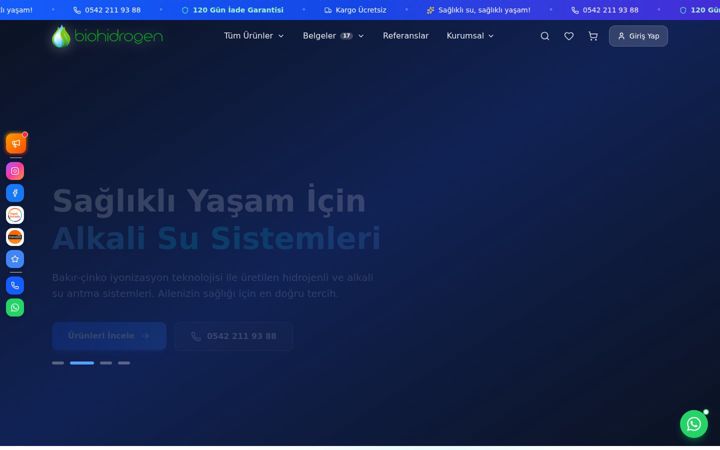Image resolution: width=720 pixels, height=450 pixels.
Task: Click the orange marketplace logo sidebar icon
Action: coord(15,237)
